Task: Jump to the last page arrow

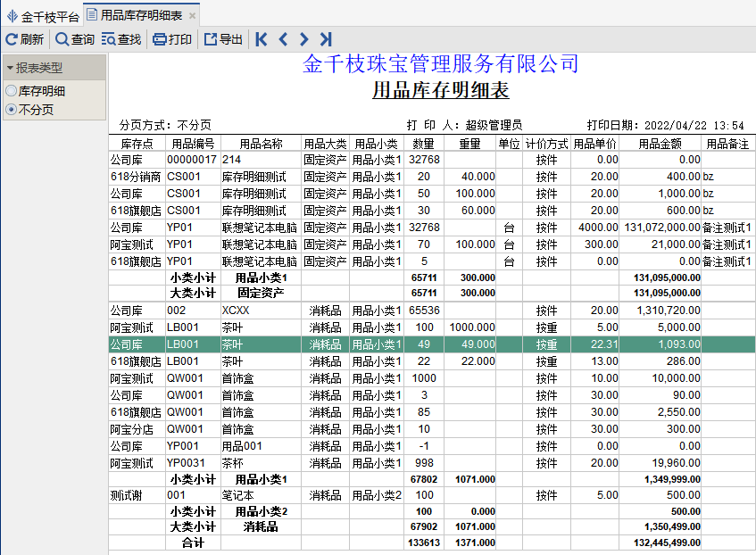Action: tap(326, 39)
